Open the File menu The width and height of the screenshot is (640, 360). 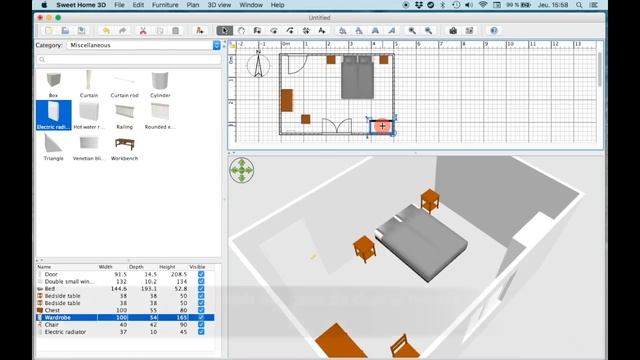(x=119, y=5)
